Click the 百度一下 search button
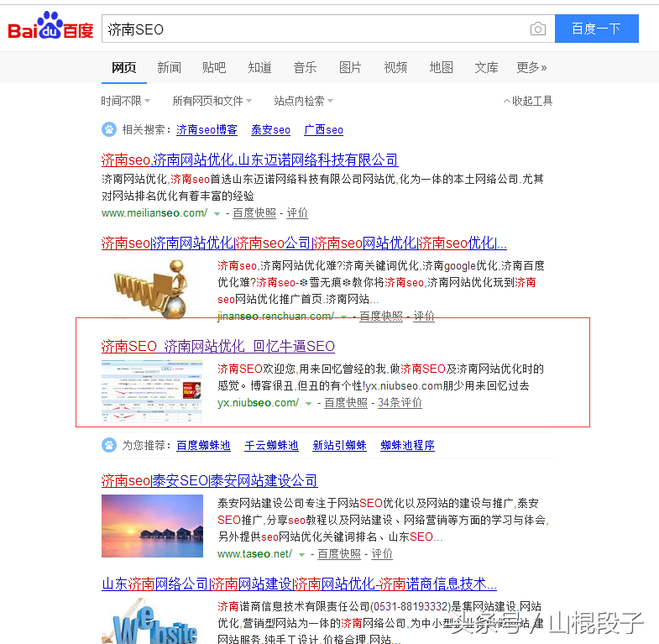659x644 pixels. 596,29
